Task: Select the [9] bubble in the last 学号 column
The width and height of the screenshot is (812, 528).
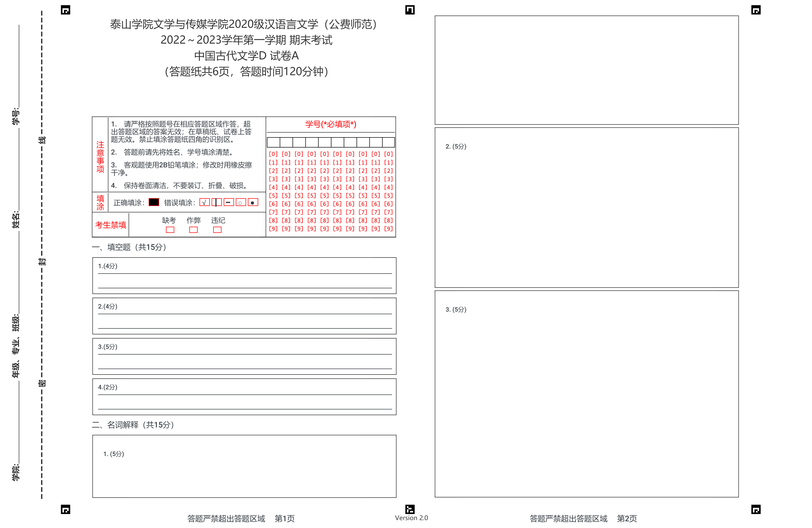Action: pyautogui.click(x=389, y=229)
